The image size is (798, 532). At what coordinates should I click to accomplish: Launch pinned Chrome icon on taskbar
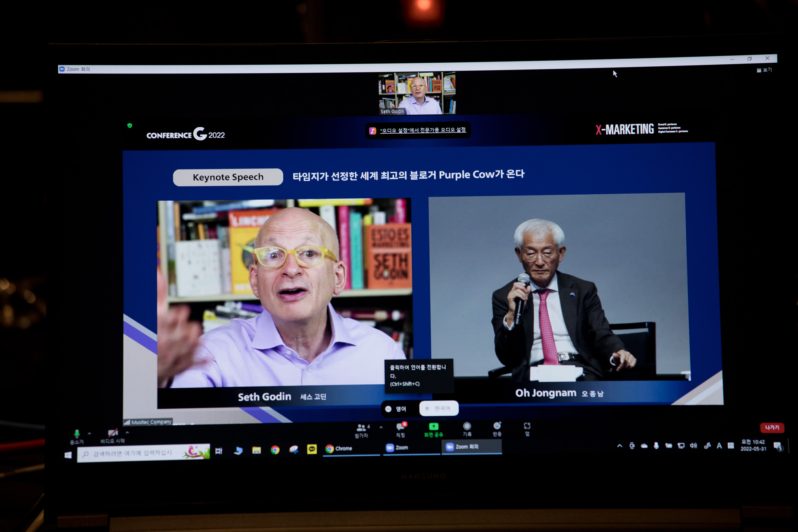pyautogui.click(x=275, y=450)
